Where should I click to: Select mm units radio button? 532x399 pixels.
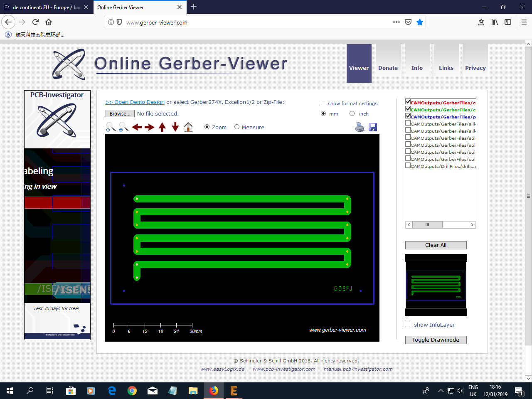323,113
